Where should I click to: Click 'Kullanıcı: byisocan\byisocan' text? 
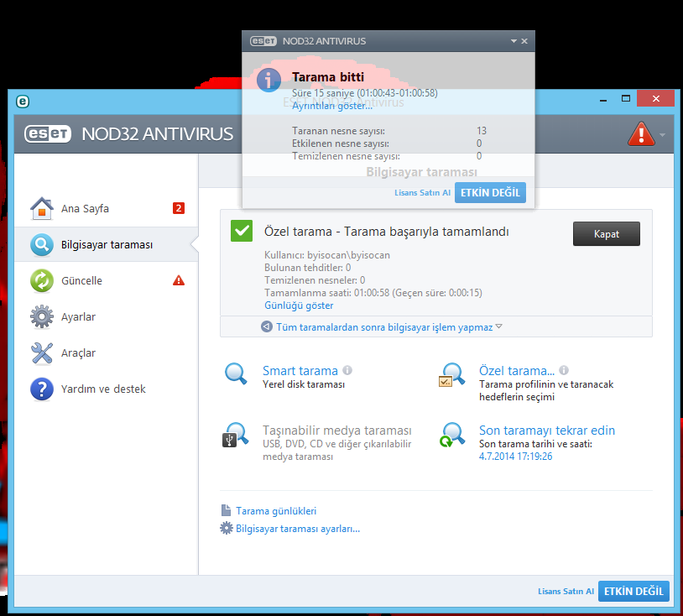click(326, 255)
